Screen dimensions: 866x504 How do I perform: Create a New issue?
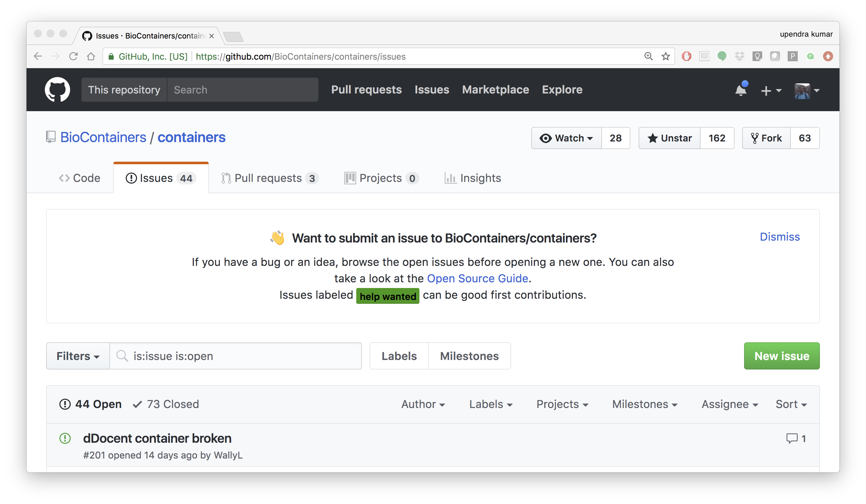point(782,356)
